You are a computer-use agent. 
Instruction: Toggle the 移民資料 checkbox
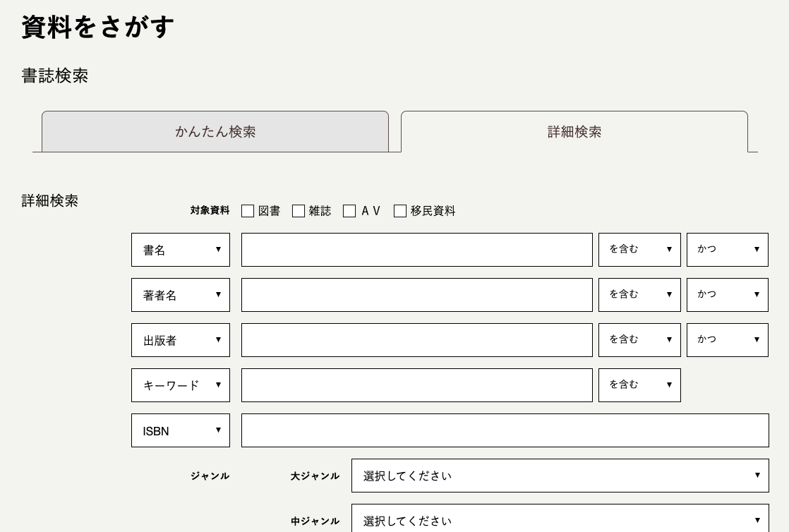click(400, 211)
